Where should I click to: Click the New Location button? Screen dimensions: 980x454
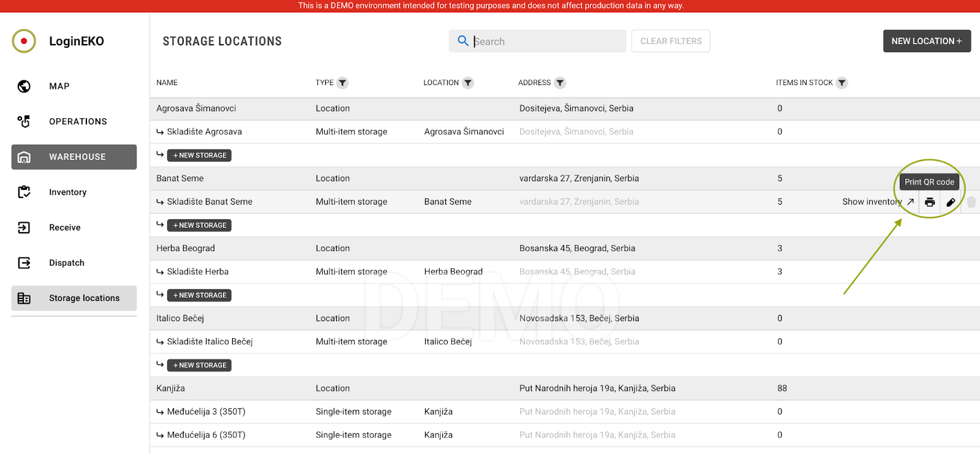click(926, 41)
